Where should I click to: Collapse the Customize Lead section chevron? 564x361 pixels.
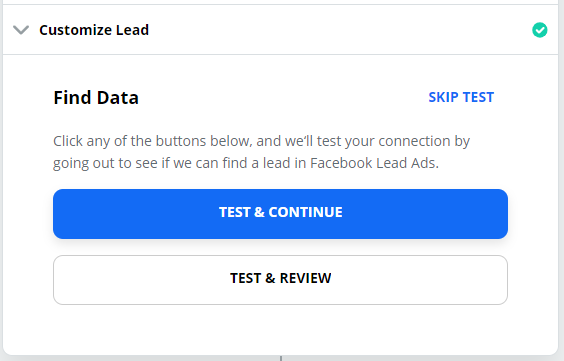pos(21,30)
